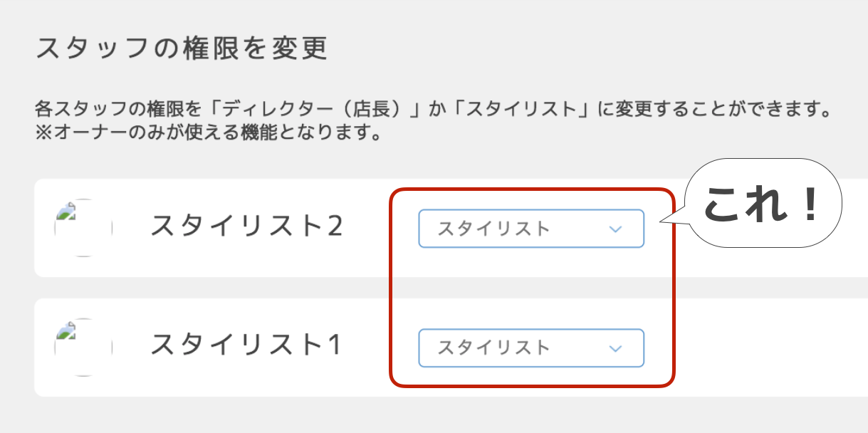This screenshot has height=433, width=868.
Task: Click the broken image icon beside スタイリスト2
Action: tap(66, 210)
